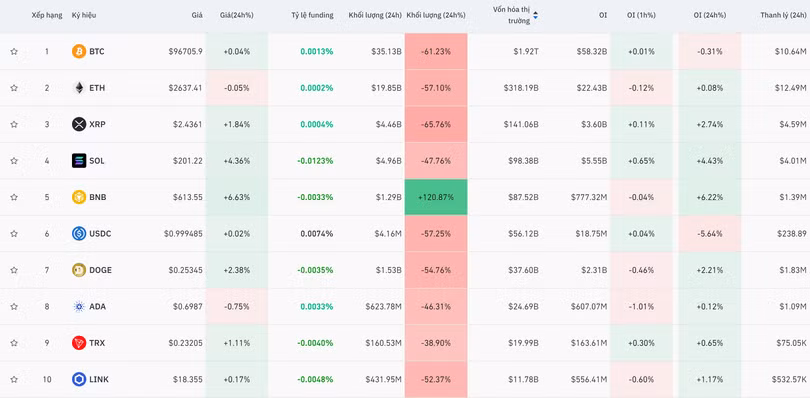Screen dimensions: 810x398
Task: Click ADA OI 1h change -1.01%
Action: 641,307
